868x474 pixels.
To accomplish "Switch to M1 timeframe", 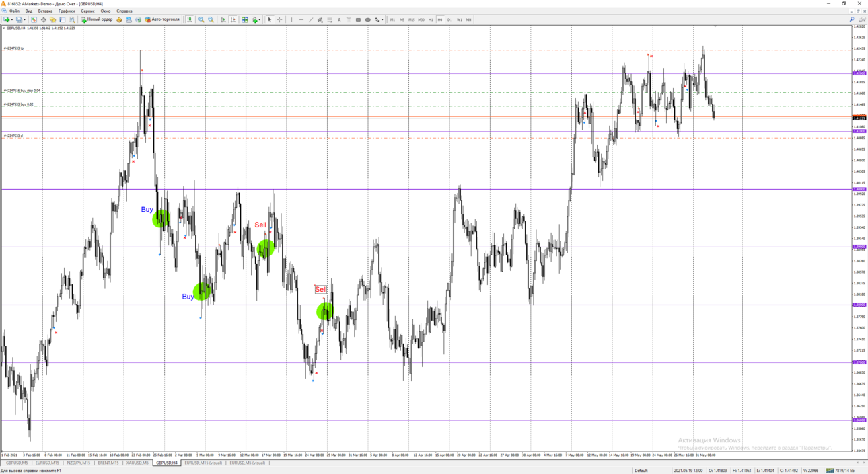I will [x=392, y=19].
